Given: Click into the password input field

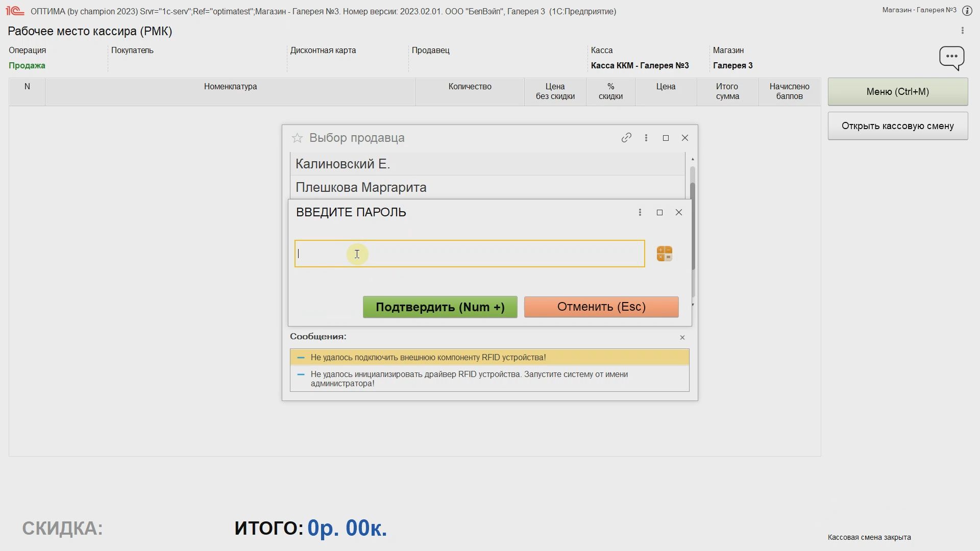Looking at the screenshot, I should [x=470, y=254].
